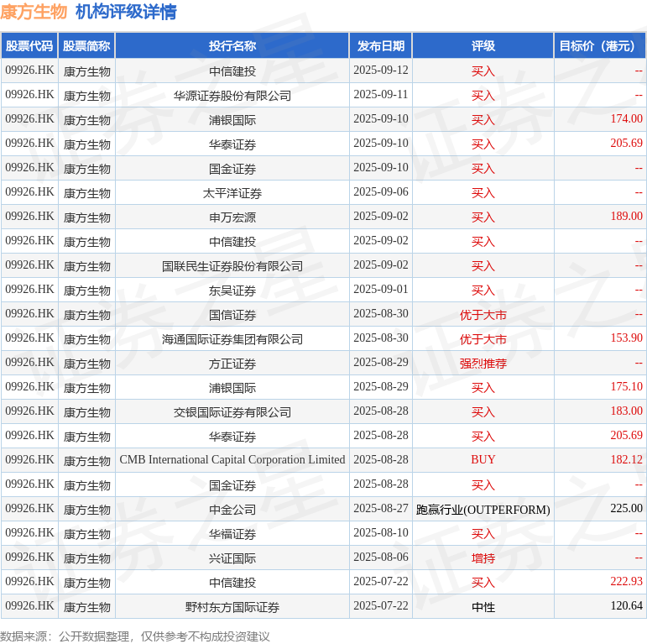Click the date 2025-09-12
The width and height of the screenshot is (647, 644).
coord(381,71)
